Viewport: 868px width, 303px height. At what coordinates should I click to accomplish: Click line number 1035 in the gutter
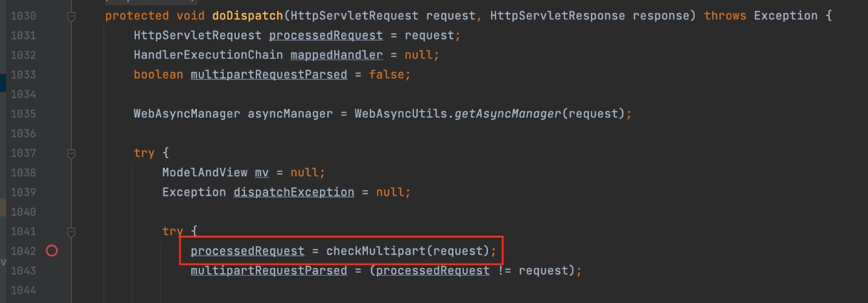click(x=24, y=114)
